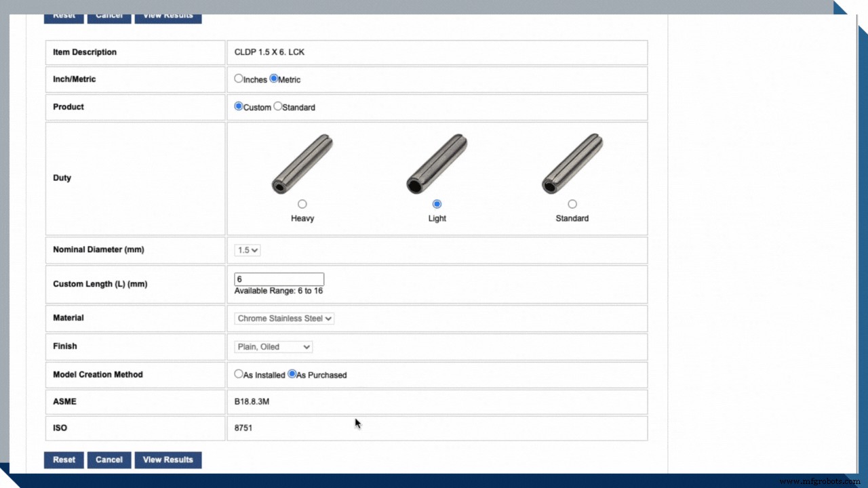Select As Installed model creation method
The width and height of the screenshot is (868, 488).
tap(239, 373)
